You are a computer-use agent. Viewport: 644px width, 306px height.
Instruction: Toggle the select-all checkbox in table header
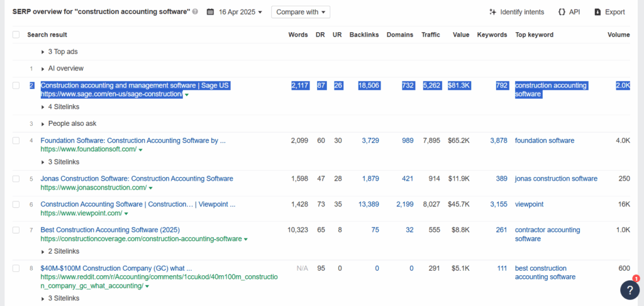[16, 35]
